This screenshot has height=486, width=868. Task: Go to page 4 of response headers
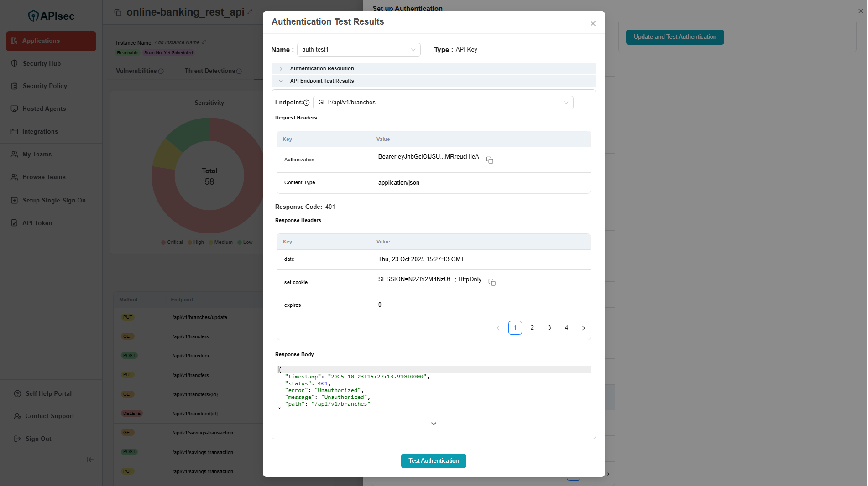[x=566, y=328]
